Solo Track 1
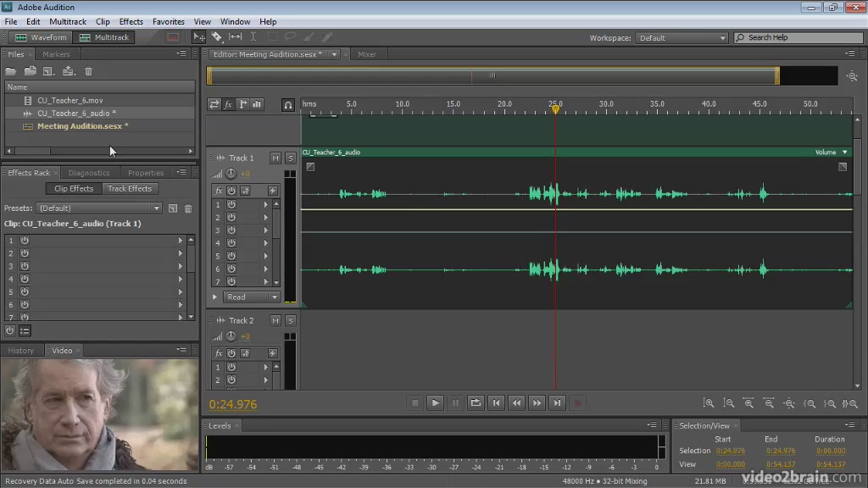 [x=290, y=158]
